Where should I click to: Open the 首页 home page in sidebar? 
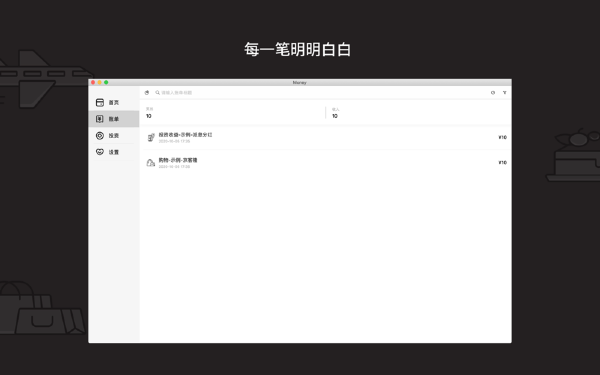point(114,103)
